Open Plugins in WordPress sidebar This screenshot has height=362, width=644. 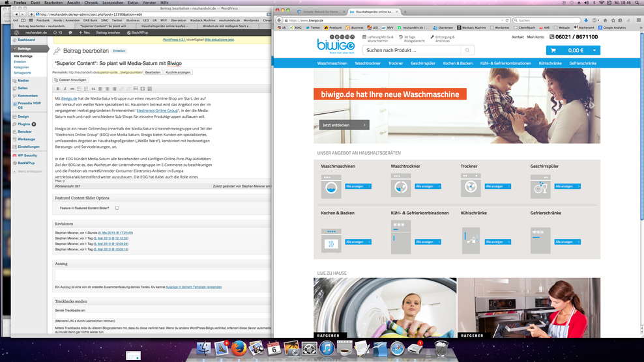pyautogui.click(x=24, y=124)
